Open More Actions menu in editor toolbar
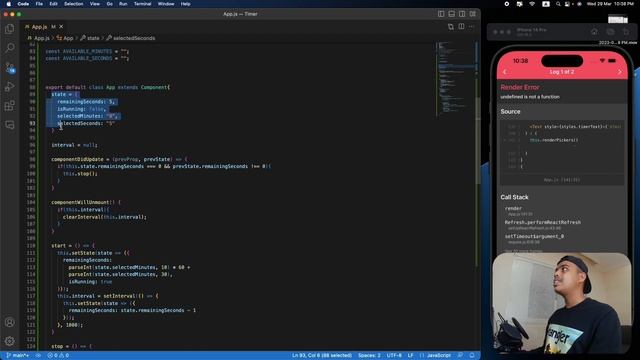 [471, 27]
